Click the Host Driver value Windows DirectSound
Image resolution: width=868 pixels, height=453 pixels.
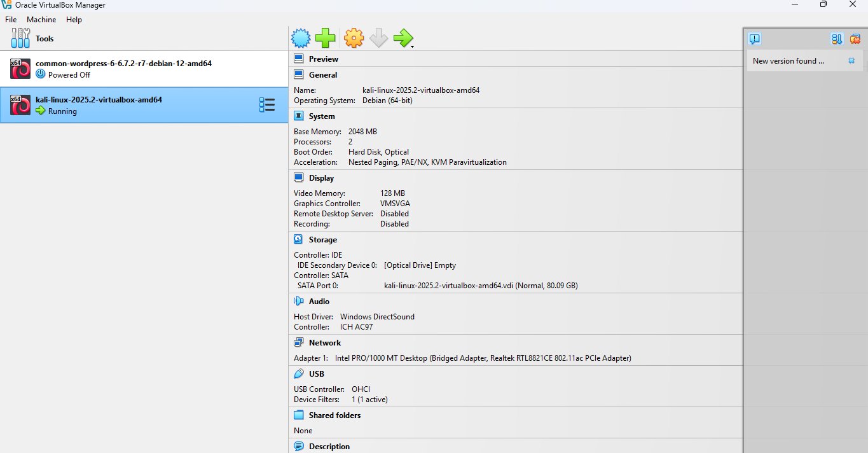click(377, 316)
